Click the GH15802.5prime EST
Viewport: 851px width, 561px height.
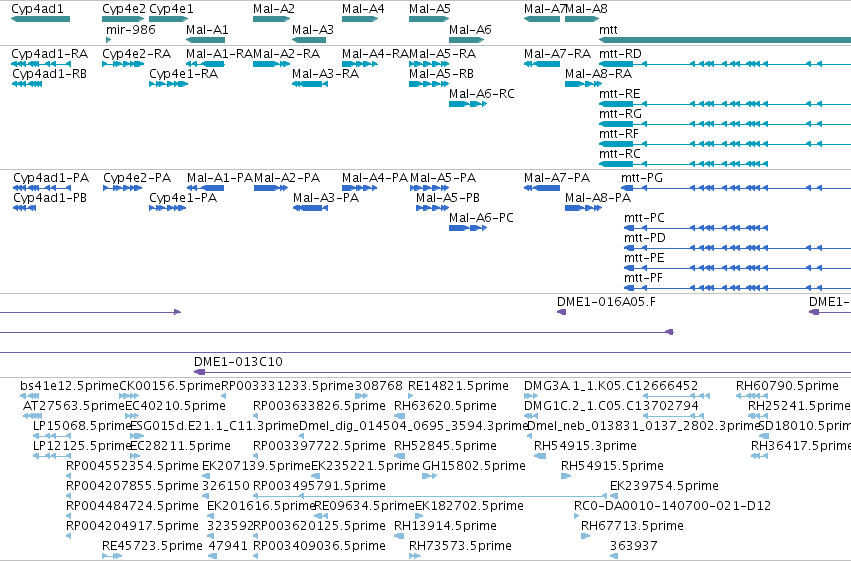[x=430, y=476]
